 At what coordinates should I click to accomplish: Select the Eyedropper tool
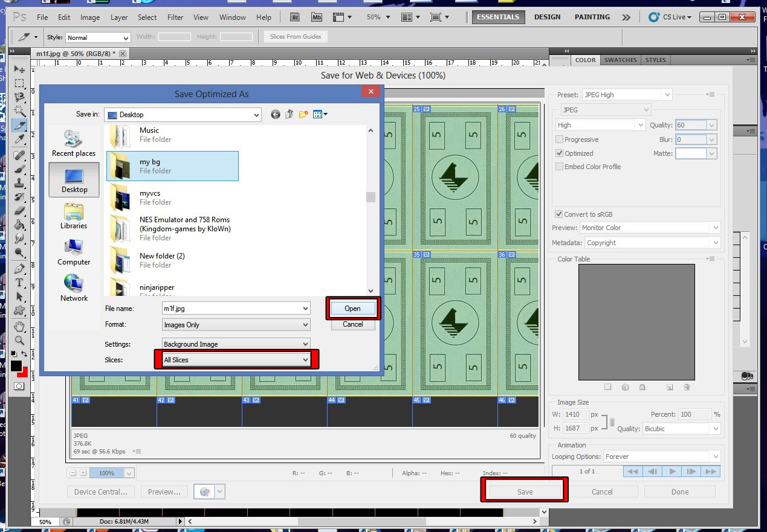tap(19, 139)
